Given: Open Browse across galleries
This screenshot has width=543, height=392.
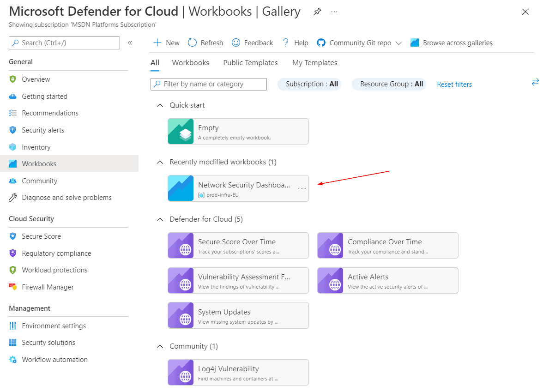Looking at the screenshot, I should pyautogui.click(x=451, y=42).
